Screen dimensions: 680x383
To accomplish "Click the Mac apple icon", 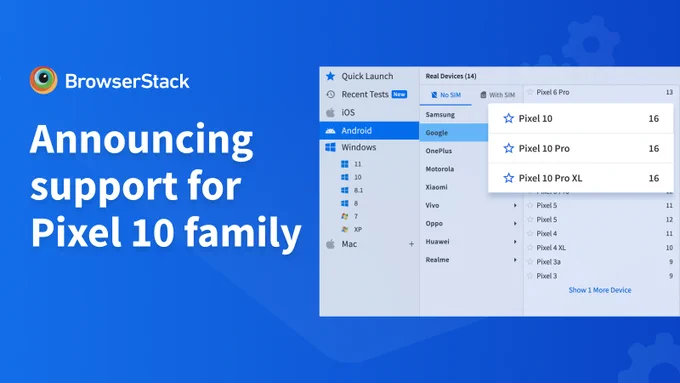I will point(330,244).
